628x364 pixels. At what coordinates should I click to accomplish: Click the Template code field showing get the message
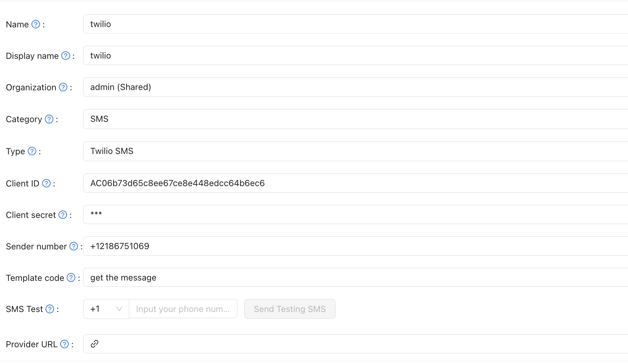[x=239, y=277]
